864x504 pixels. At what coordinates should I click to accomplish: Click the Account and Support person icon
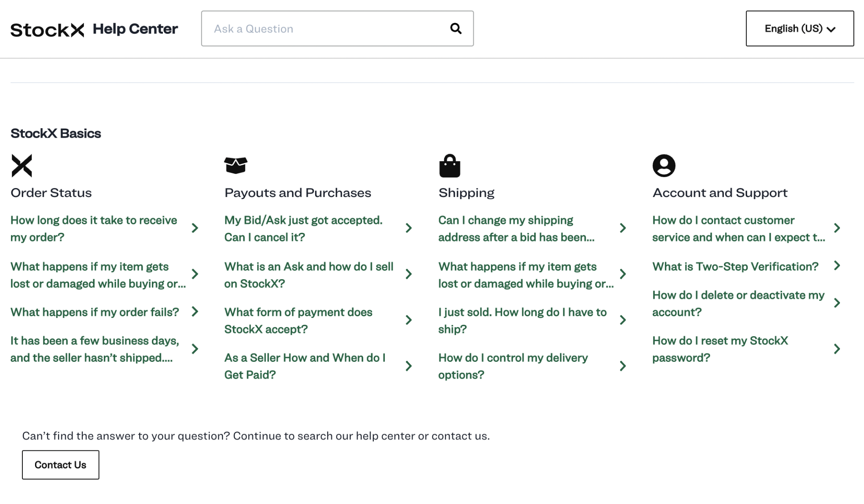664,165
